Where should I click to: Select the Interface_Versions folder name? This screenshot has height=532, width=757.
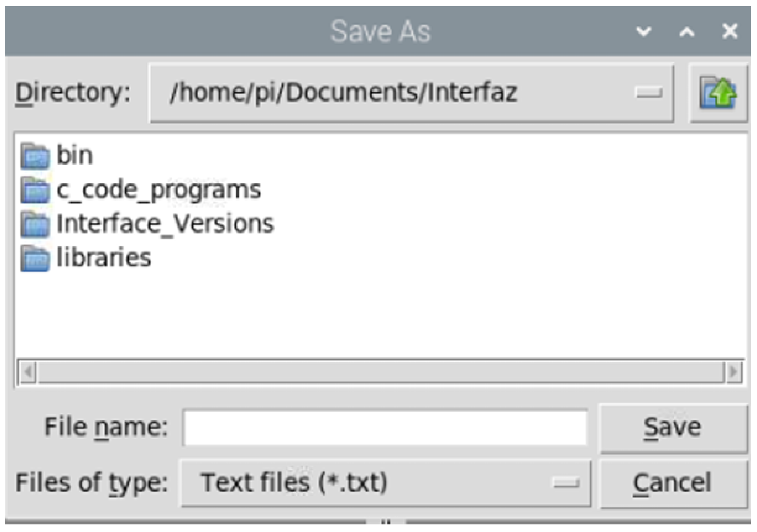tap(165, 224)
